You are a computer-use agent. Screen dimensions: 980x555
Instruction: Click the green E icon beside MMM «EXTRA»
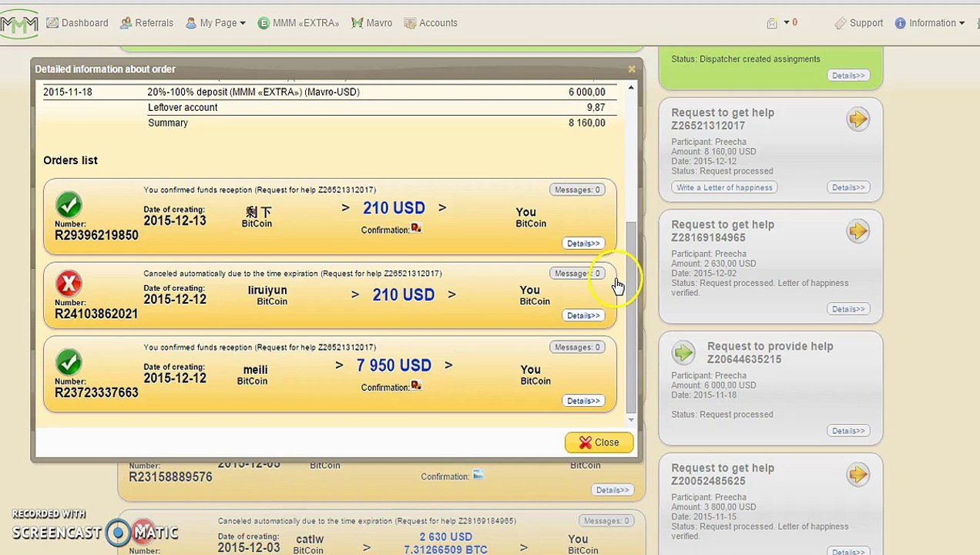tap(263, 23)
